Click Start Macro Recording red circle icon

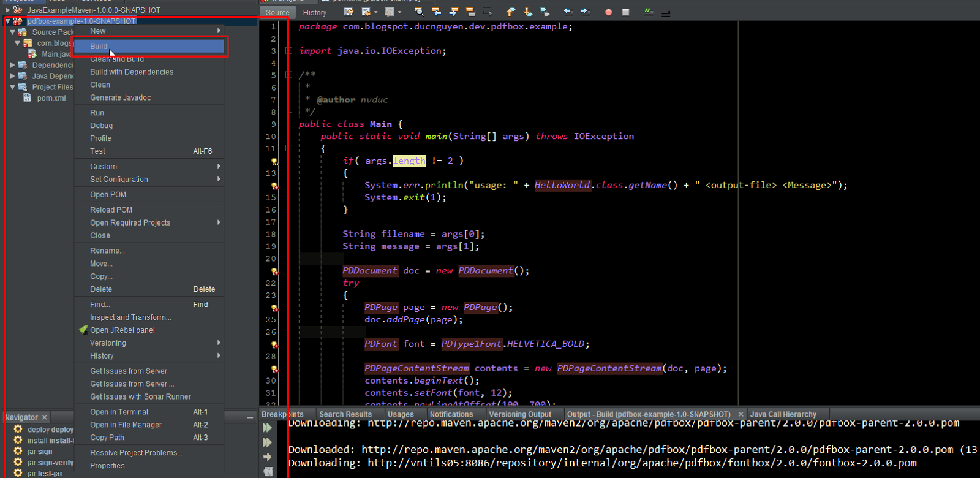coord(608,12)
